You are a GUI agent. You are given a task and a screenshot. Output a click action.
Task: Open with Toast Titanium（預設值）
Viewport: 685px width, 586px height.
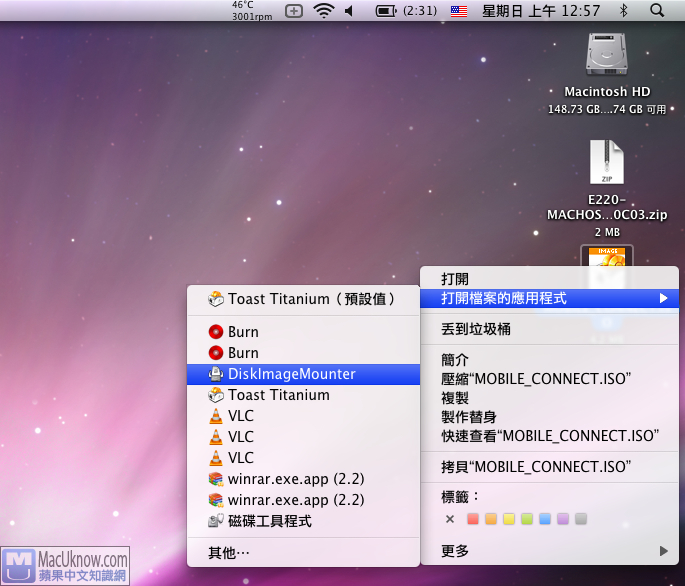point(303,299)
